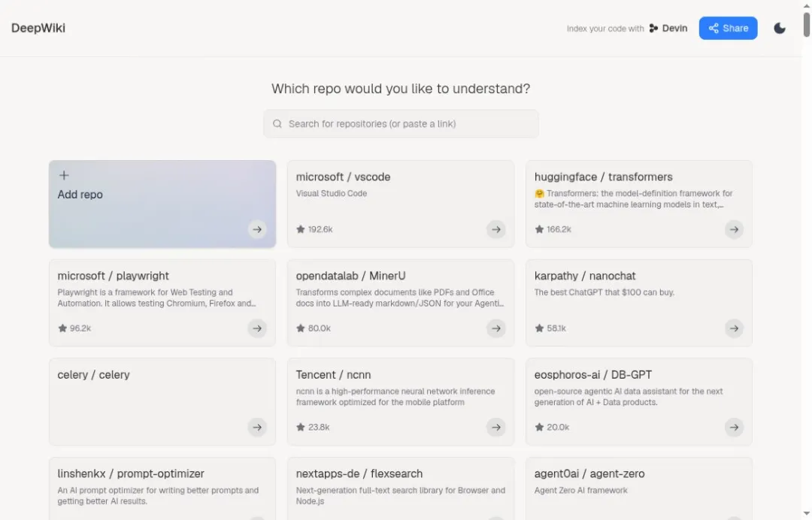Open arrow on karpathy / nanochat card
The width and height of the screenshot is (812, 520).
[x=735, y=328]
